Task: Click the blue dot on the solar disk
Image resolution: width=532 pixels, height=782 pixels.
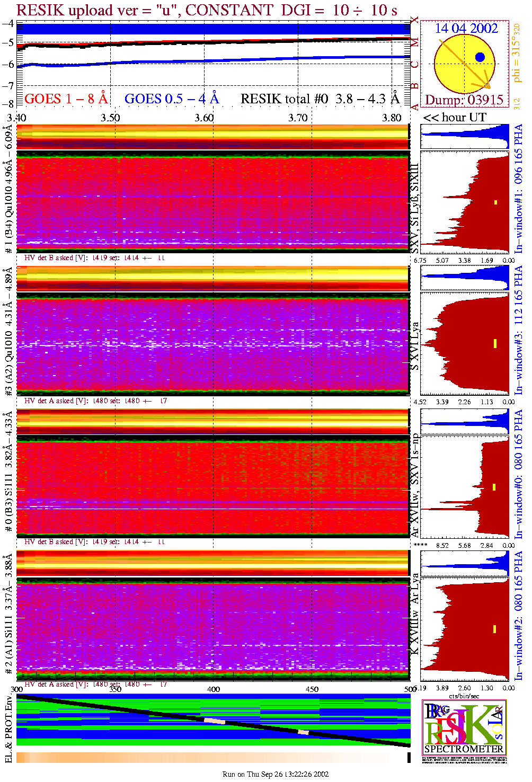Action: click(x=480, y=57)
